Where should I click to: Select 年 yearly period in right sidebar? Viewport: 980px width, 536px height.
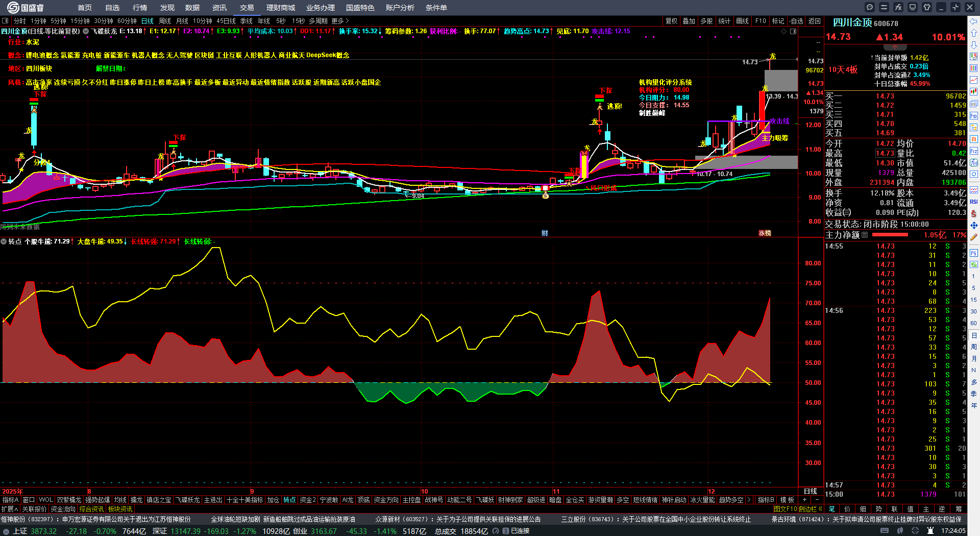pyautogui.click(x=974, y=406)
